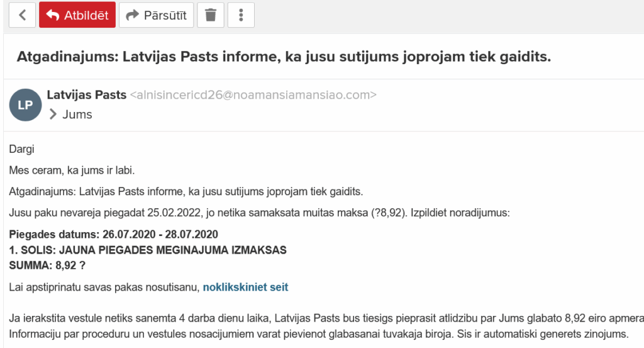
Task: Click the line 'Mes ceram, ka jums ir labi.'
Action: [x=72, y=171]
